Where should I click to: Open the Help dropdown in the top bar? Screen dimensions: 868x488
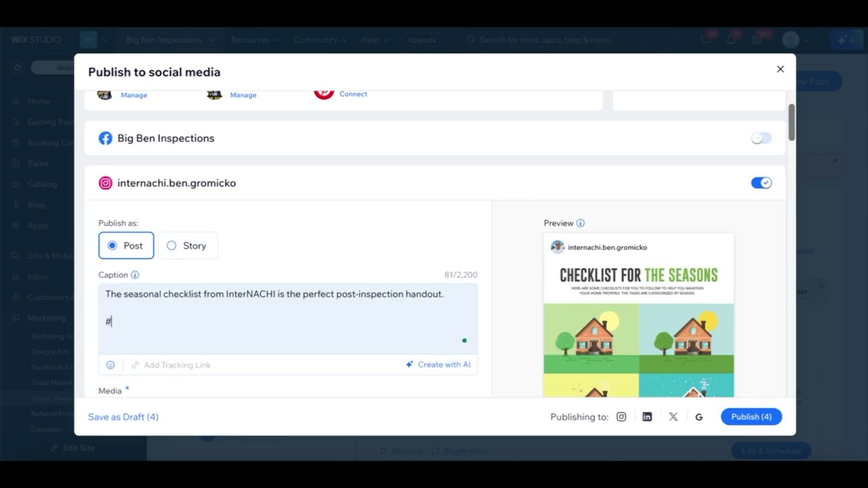[x=374, y=40]
